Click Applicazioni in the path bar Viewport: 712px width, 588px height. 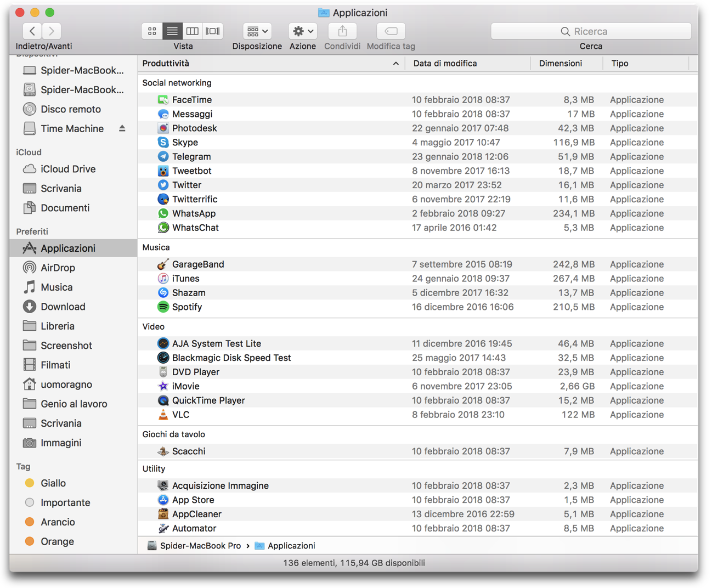tap(285, 546)
